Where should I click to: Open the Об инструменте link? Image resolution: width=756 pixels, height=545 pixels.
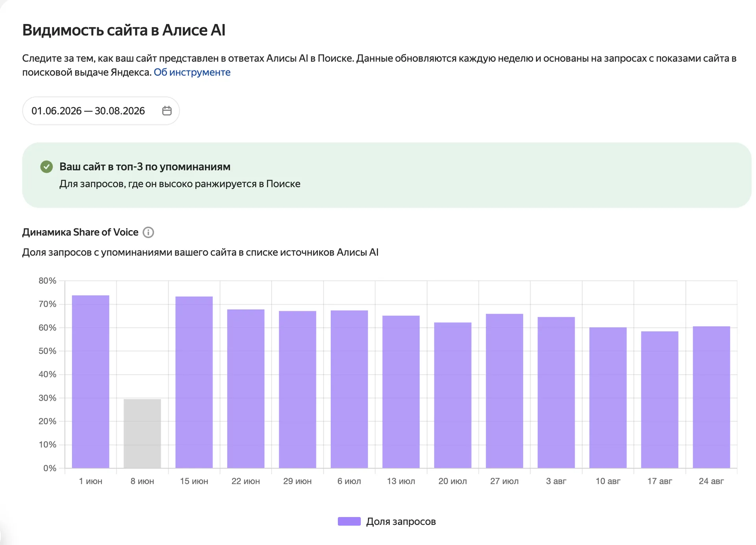(192, 72)
